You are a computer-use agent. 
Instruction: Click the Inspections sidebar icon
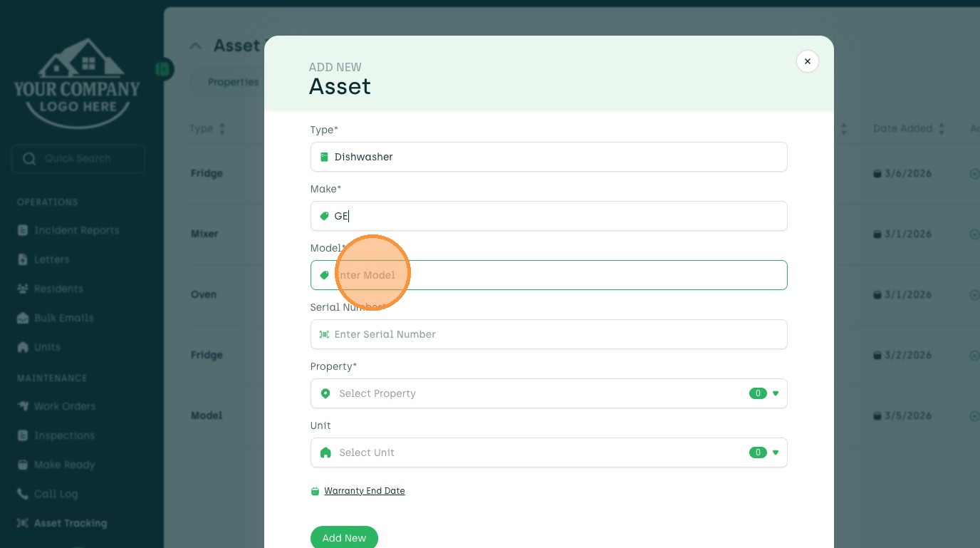tap(23, 435)
